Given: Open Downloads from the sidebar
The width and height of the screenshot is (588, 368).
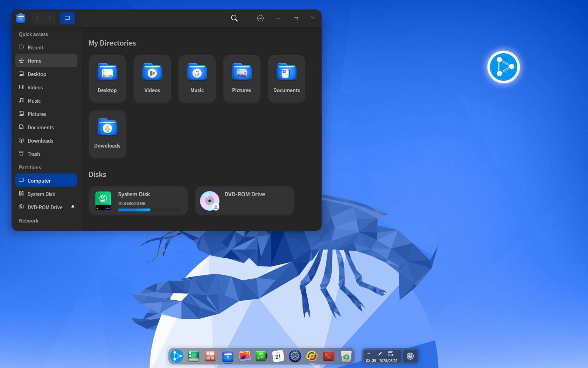Looking at the screenshot, I should point(46,141).
